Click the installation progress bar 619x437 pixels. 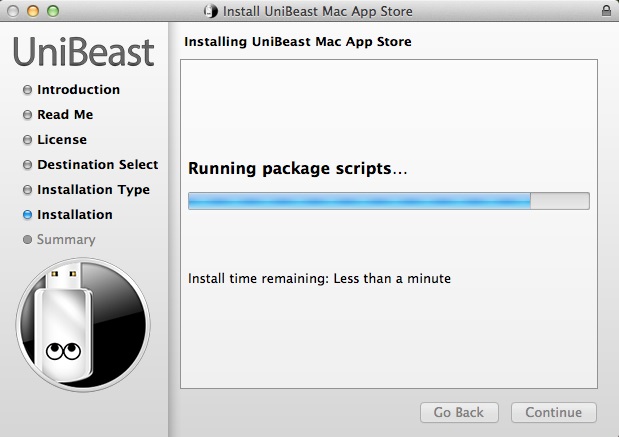pos(389,201)
